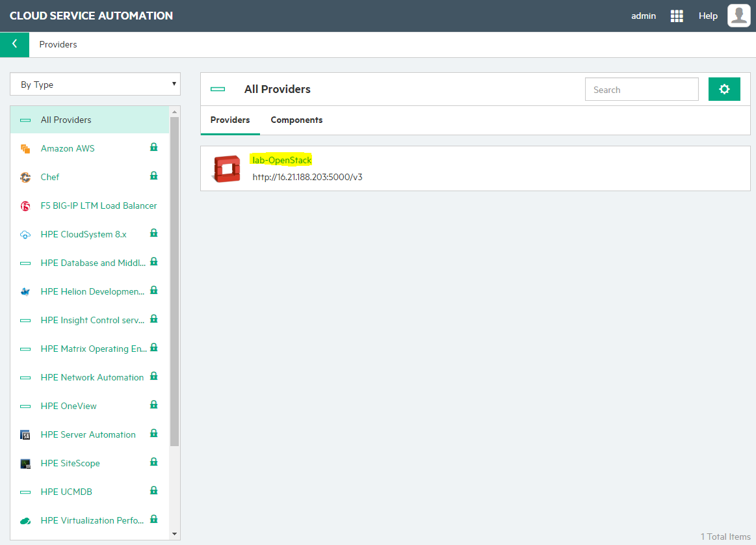Click the All Providers sidebar row icon

pyautogui.click(x=25, y=120)
